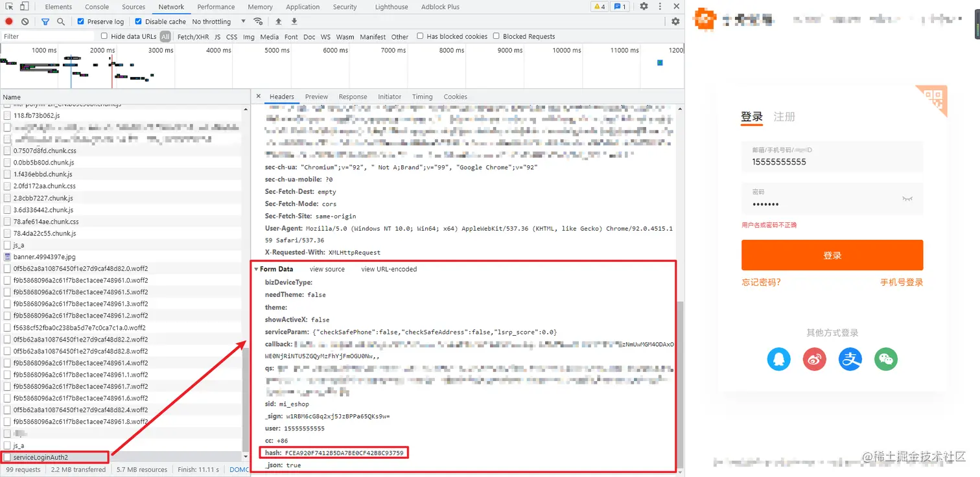Click Import HAR file upload arrow
Image resolution: width=980 pixels, height=477 pixels.
279,21
